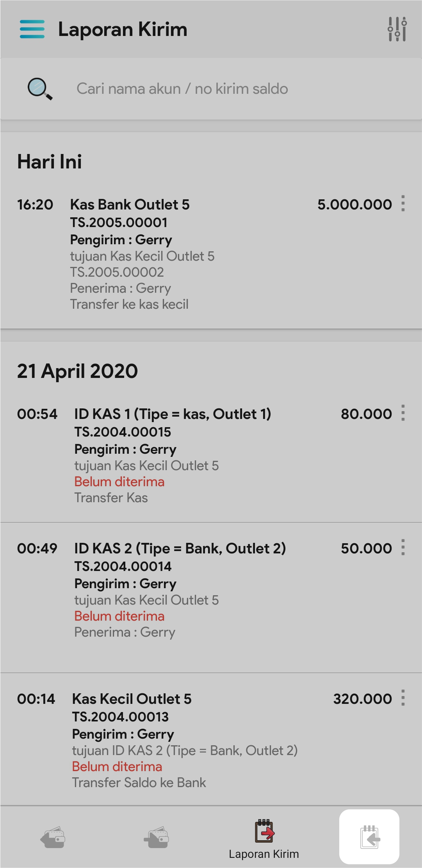Screen dimensions: 422x868
Task: Select the Laporan Kirim notepad icon
Action: coord(264,831)
